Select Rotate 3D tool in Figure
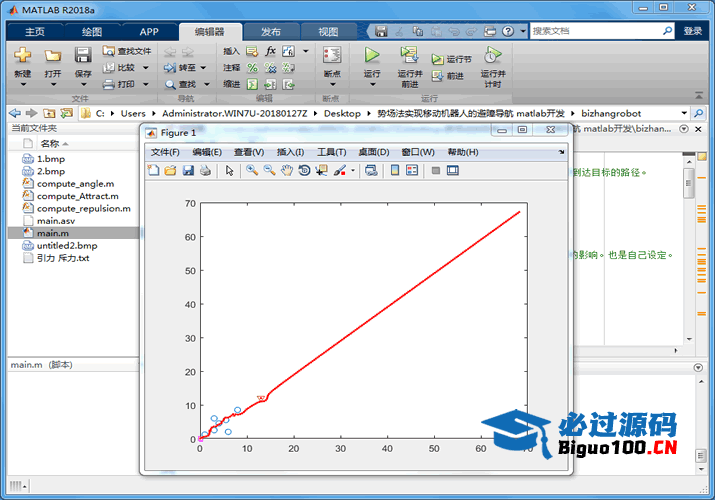Image resolution: width=715 pixels, height=500 pixels. (x=304, y=170)
